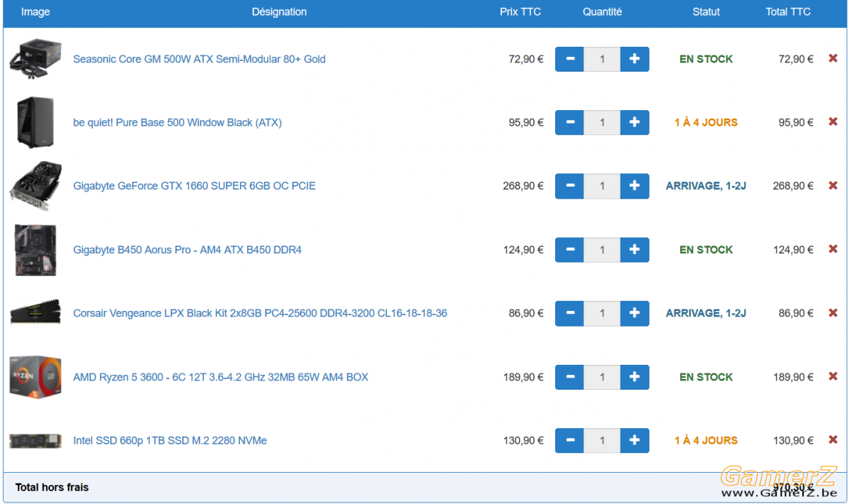Increase quantity of Corsair Vengeance LPX kit
Screen dimensions: 852x504
(x=635, y=313)
